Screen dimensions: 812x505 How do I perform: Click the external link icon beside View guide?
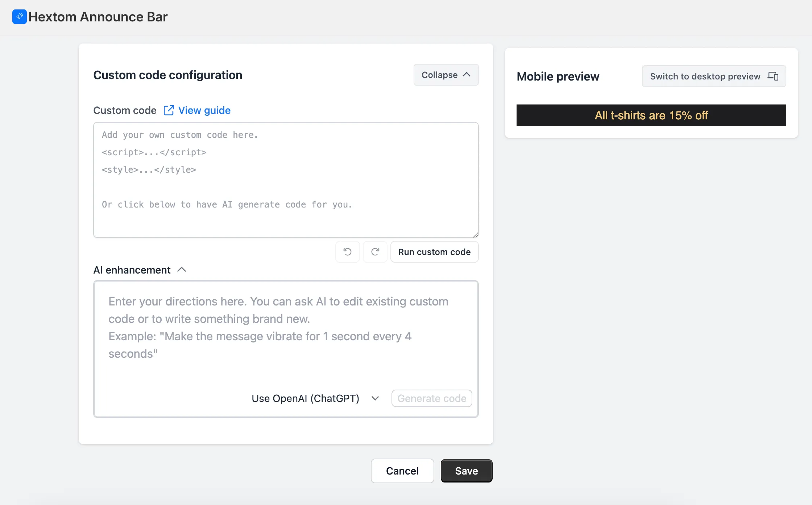(169, 110)
